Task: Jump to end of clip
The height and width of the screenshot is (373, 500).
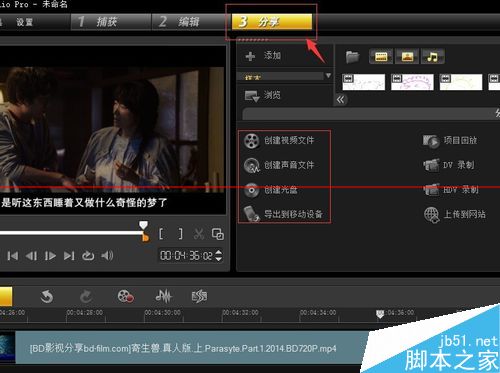Action: 69,256
